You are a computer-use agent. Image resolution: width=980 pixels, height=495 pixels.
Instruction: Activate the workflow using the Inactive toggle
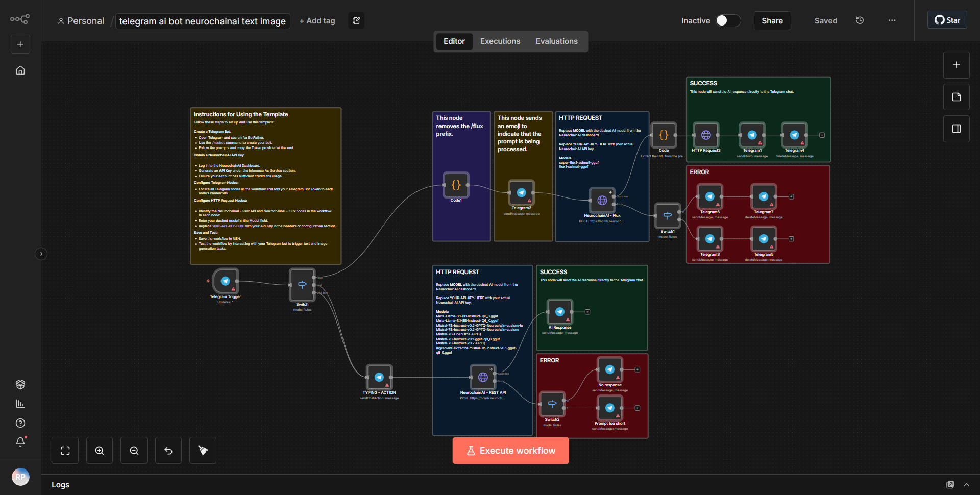727,21
